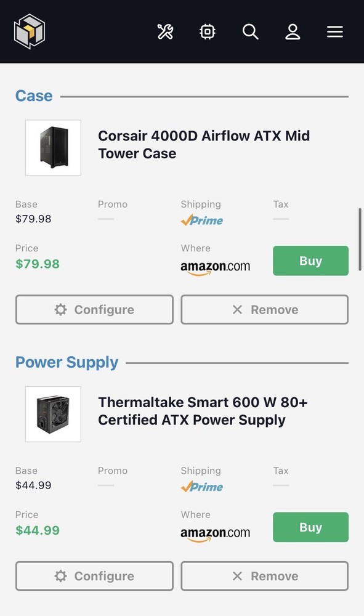Open the Power Supply section heading link

[67, 362]
